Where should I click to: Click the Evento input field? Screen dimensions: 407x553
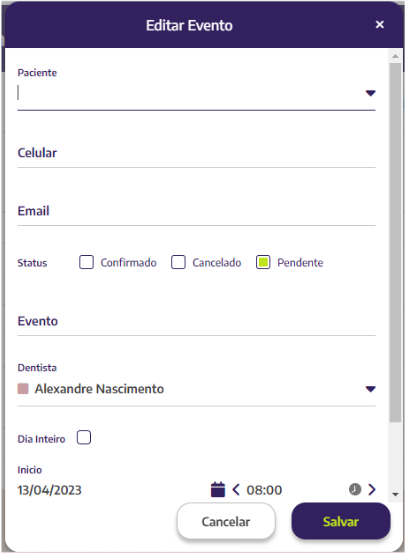coord(196,321)
